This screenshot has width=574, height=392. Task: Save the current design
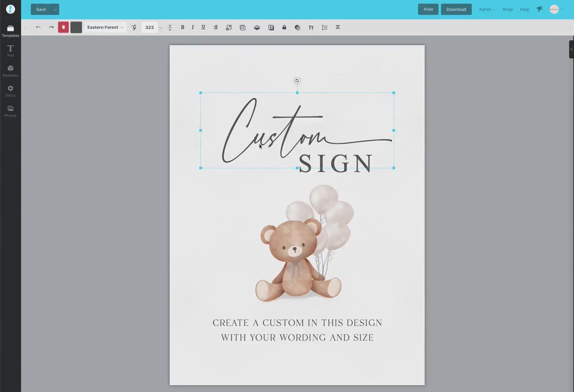coord(41,9)
